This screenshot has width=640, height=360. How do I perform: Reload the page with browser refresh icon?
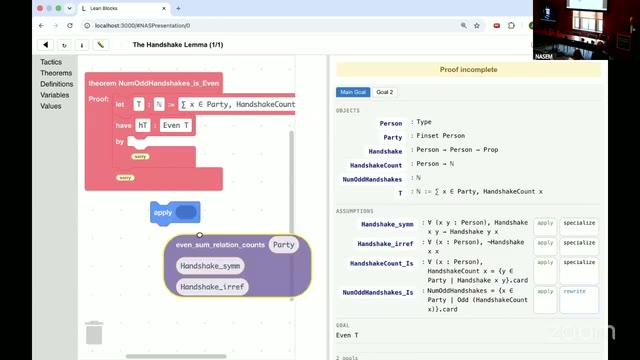coord(70,25)
